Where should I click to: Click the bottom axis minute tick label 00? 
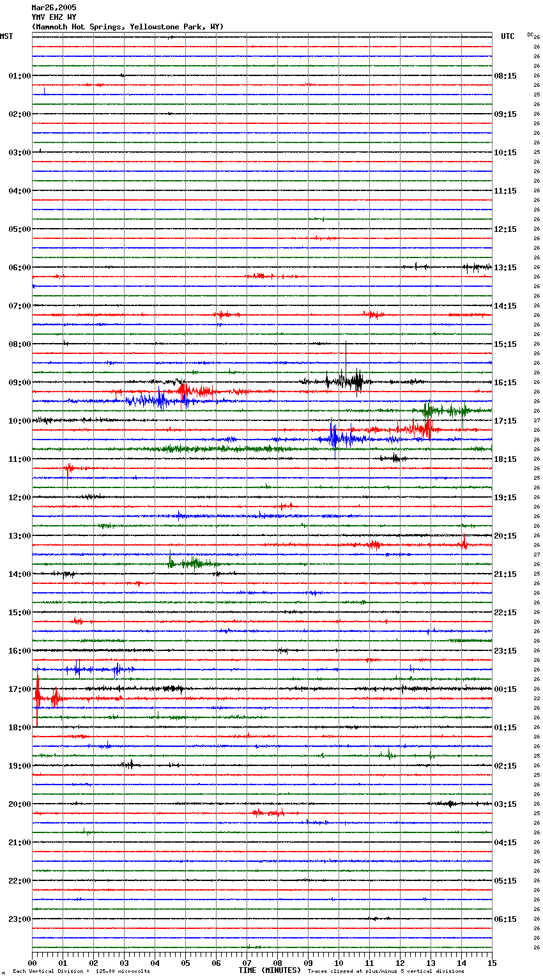click(x=32, y=963)
